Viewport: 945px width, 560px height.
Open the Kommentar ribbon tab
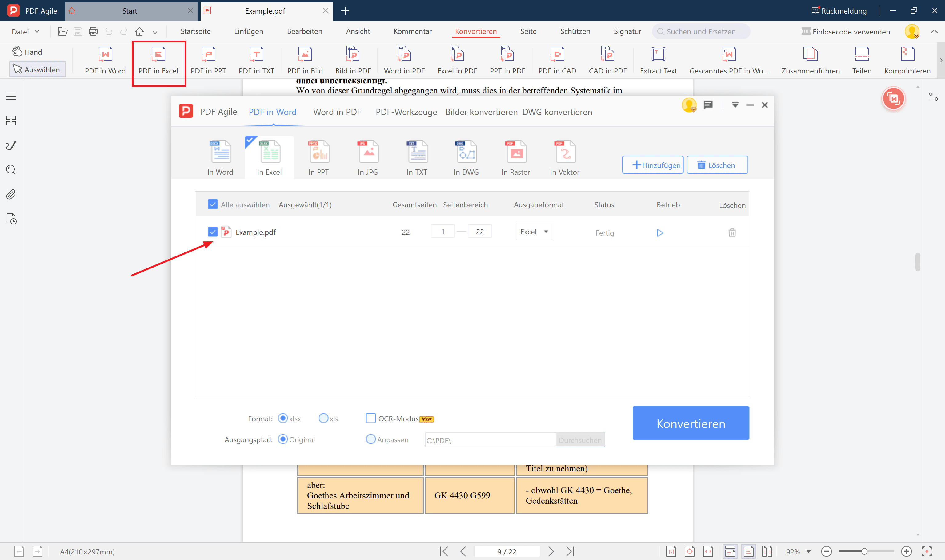pos(412,31)
